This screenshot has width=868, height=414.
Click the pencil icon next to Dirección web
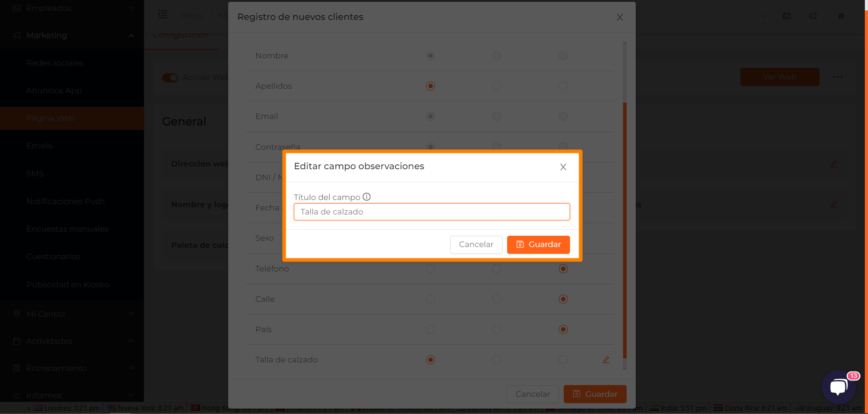(x=834, y=164)
